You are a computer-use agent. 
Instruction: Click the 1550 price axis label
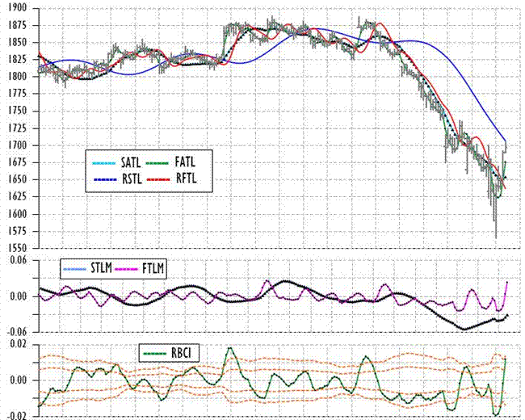[x=18, y=248]
